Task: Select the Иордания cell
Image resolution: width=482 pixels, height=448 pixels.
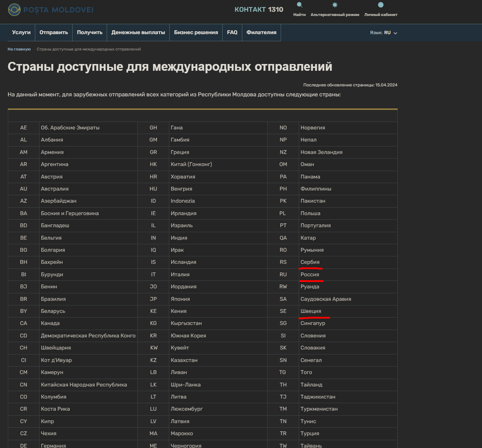Action: [218, 287]
